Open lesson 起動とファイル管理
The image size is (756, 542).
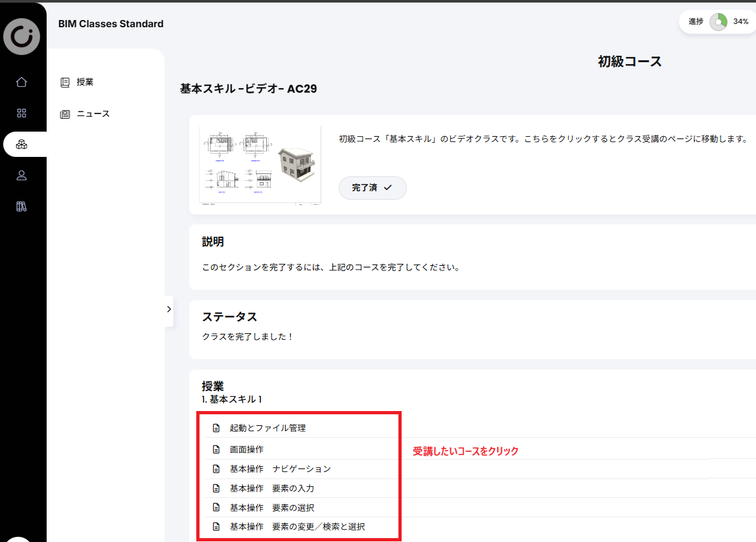coord(268,428)
